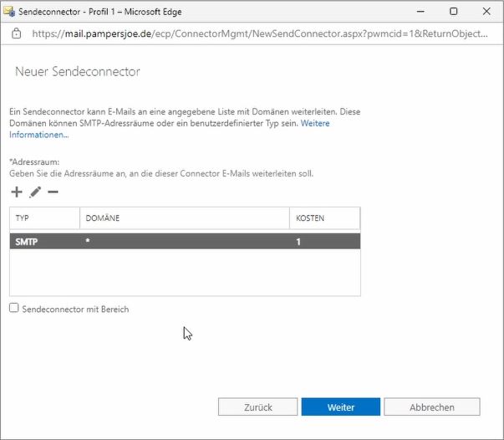The width and height of the screenshot is (504, 440).
Task: Click the lock icon in address bar
Action: click(x=16, y=33)
